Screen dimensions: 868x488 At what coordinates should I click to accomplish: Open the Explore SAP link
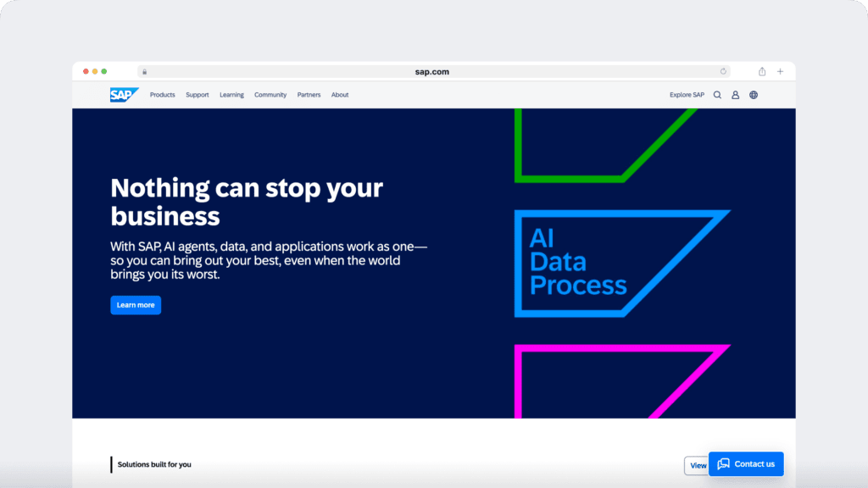687,95
